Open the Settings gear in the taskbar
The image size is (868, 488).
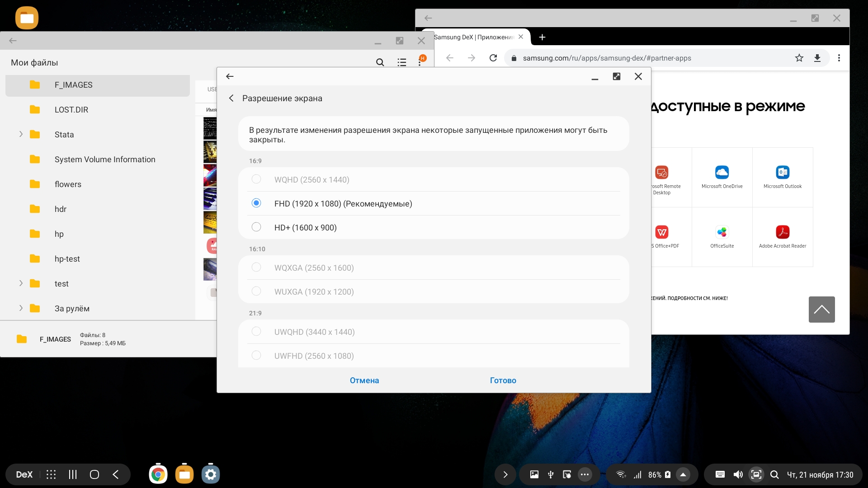(x=210, y=474)
